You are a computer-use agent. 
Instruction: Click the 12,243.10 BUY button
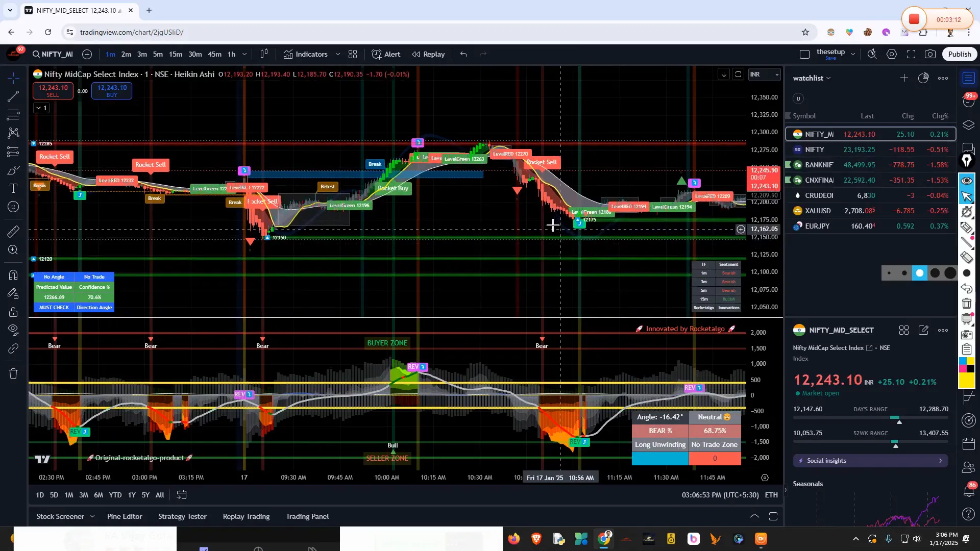[x=111, y=91]
